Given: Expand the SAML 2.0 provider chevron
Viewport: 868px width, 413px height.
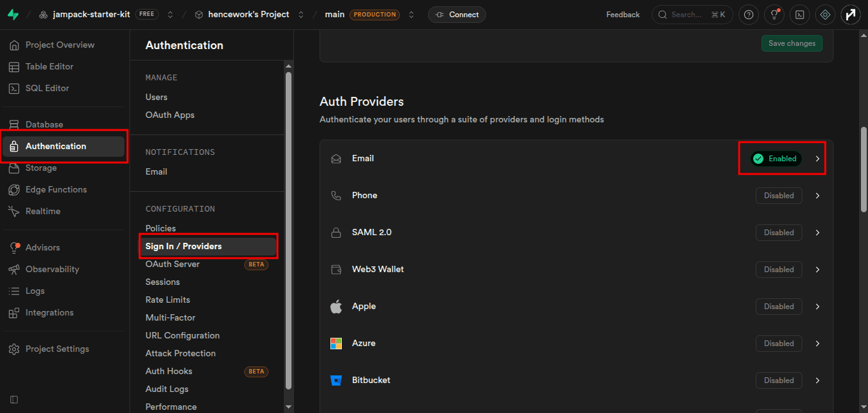Looking at the screenshot, I should point(818,233).
